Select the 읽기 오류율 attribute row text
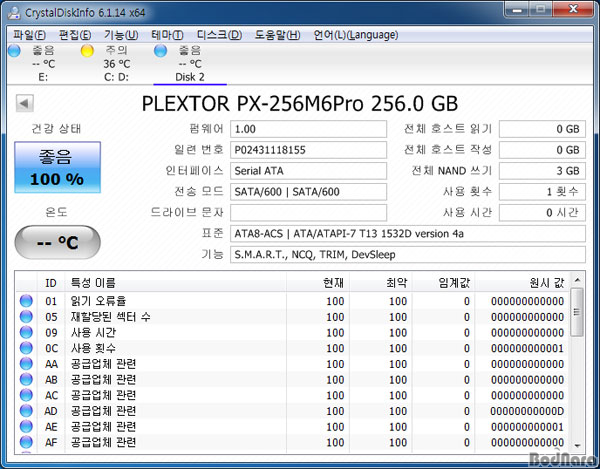 (x=98, y=301)
